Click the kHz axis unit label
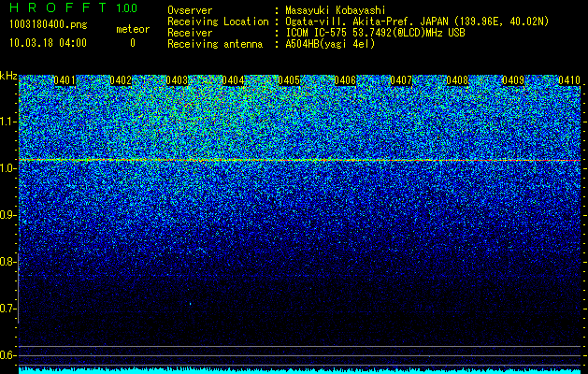 8,76
